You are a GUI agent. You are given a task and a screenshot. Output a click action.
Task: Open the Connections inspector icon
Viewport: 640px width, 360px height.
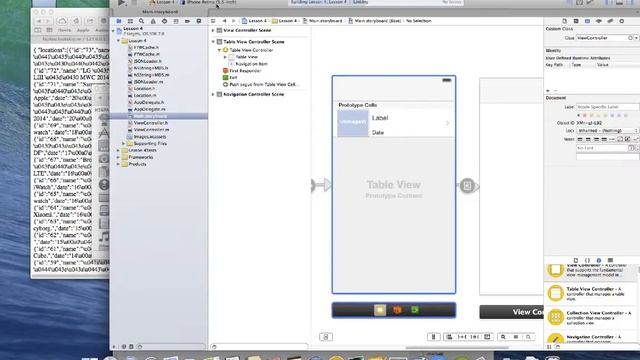622,21
